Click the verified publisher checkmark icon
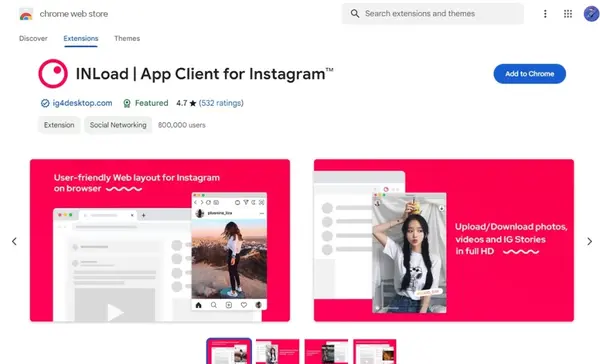The width and height of the screenshot is (600, 364). click(x=45, y=103)
